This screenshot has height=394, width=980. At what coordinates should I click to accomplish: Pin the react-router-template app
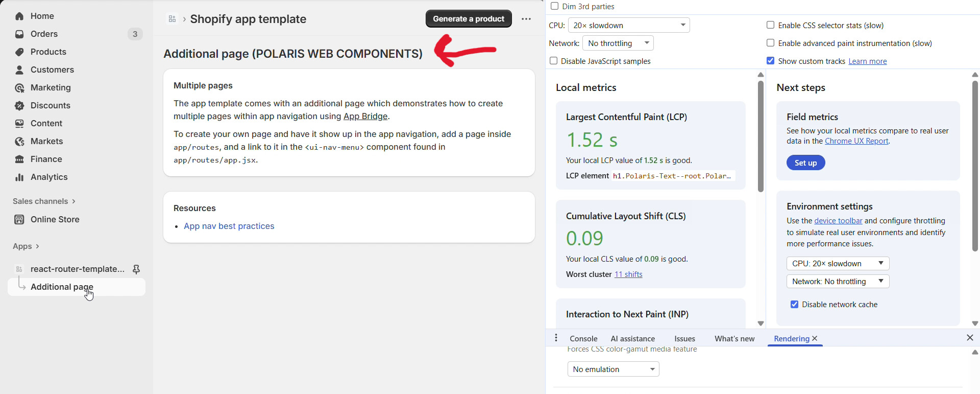pos(136,269)
